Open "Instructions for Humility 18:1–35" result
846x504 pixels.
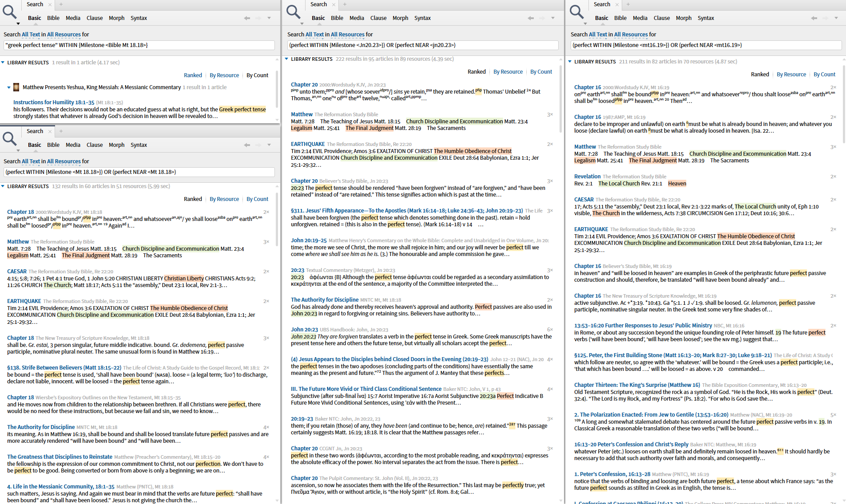[x=54, y=102]
